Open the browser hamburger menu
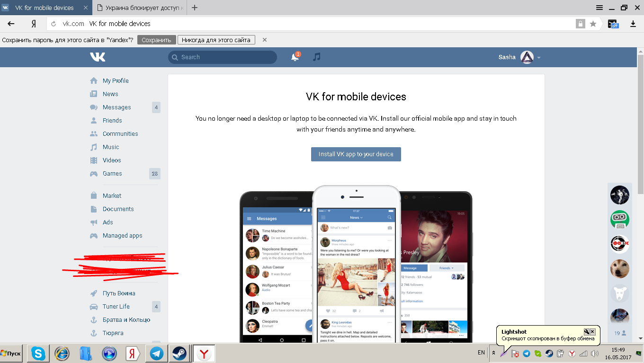Image resolution: width=644 pixels, height=363 pixels. 599,8
